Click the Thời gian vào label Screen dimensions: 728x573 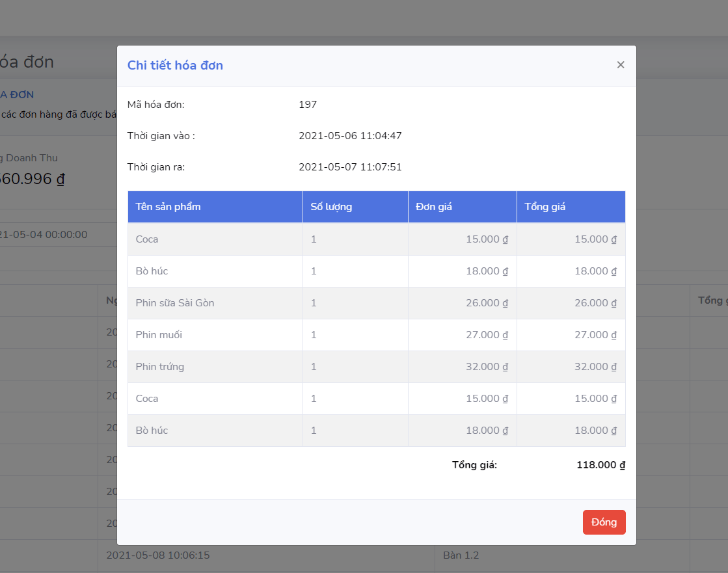click(x=161, y=136)
